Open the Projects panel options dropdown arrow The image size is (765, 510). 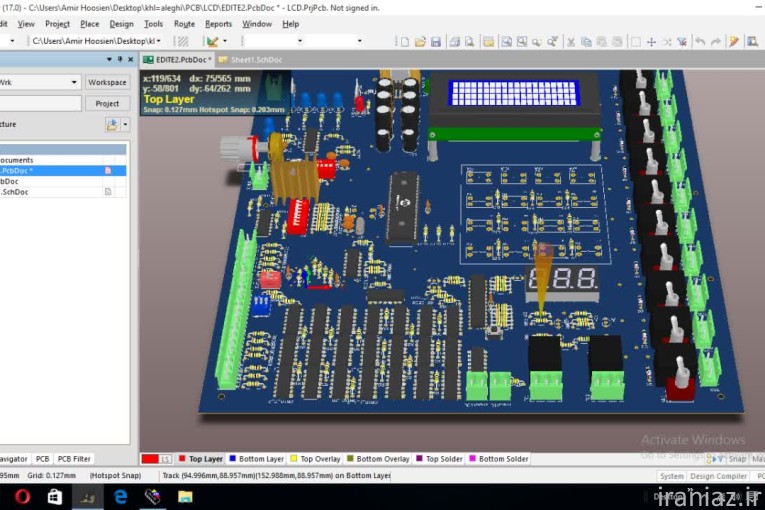coord(109,60)
